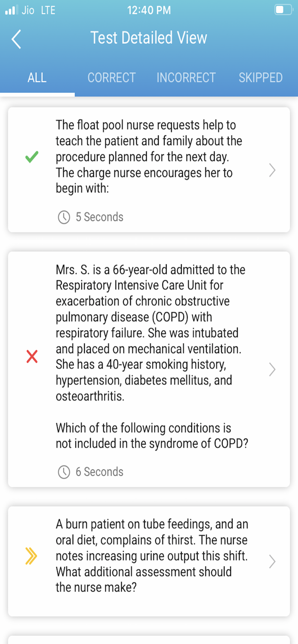This screenshot has height=644, width=298.
Task: Switch to the CORRECT tab
Action: tap(111, 78)
